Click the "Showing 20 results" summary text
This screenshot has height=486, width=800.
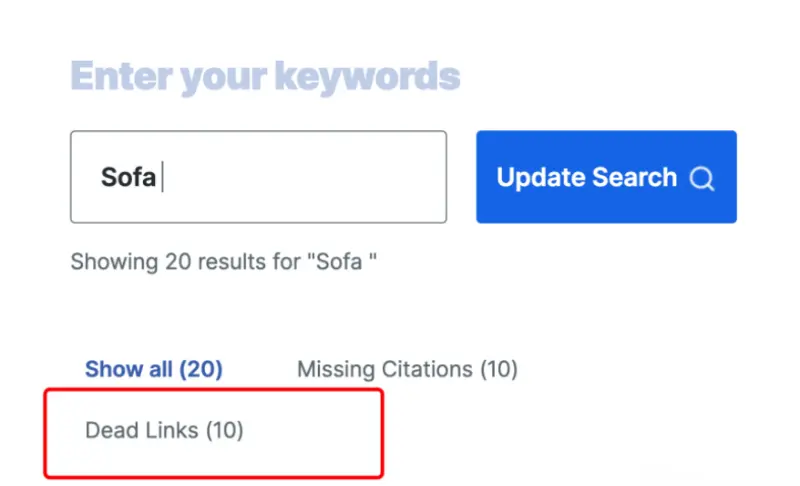(223, 262)
